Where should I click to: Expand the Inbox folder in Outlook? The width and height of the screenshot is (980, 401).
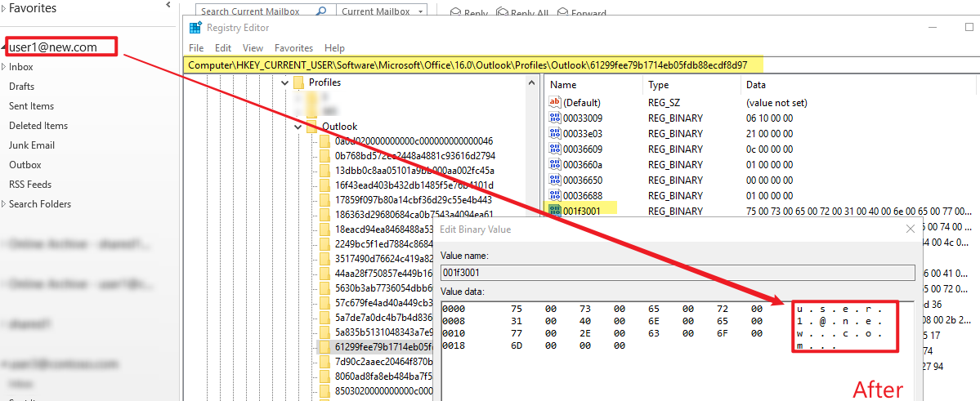[4, 67]
